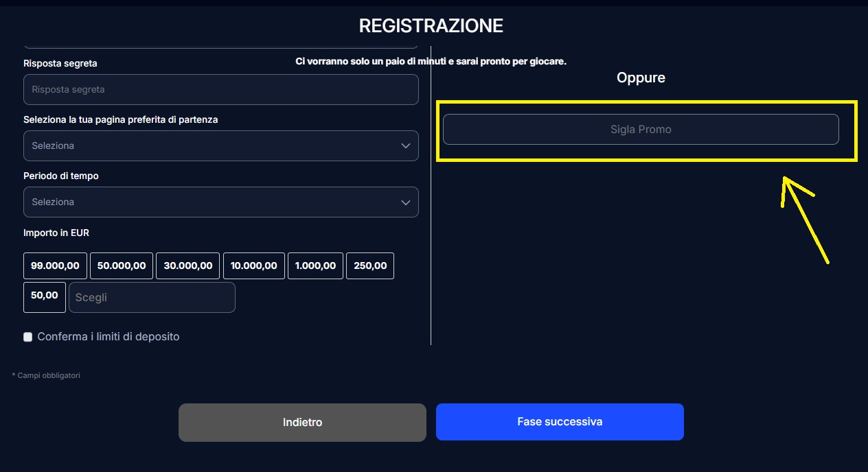Select the 10.000,00 amount option
The image size is (868, 472).
[254, 266]
